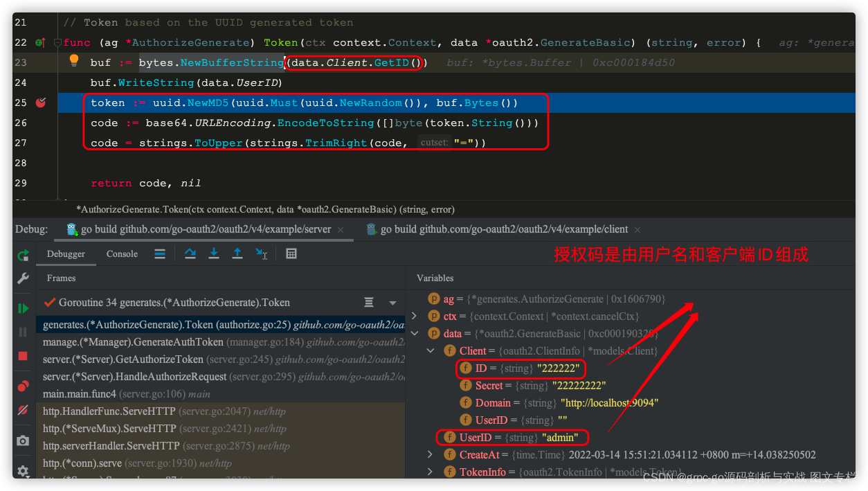The width and height of the screenshot is (868, 491).
Task: Switch to the Debugger tab
Action: pyautogui.click(x=66, y=254)
